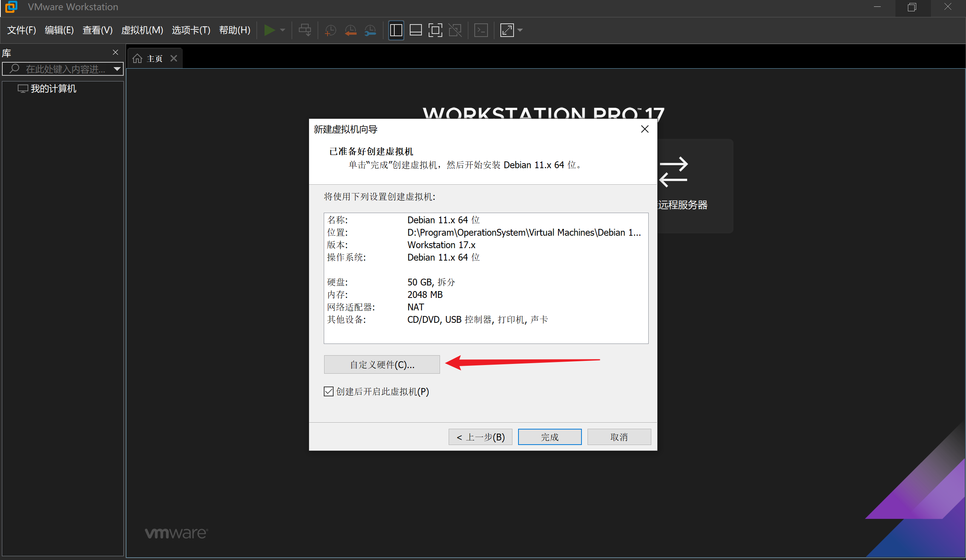Close the 新建虚拟机向导 dialog
Image resolution: width=966 pixels, height=560 pixels.
point(645,129)
